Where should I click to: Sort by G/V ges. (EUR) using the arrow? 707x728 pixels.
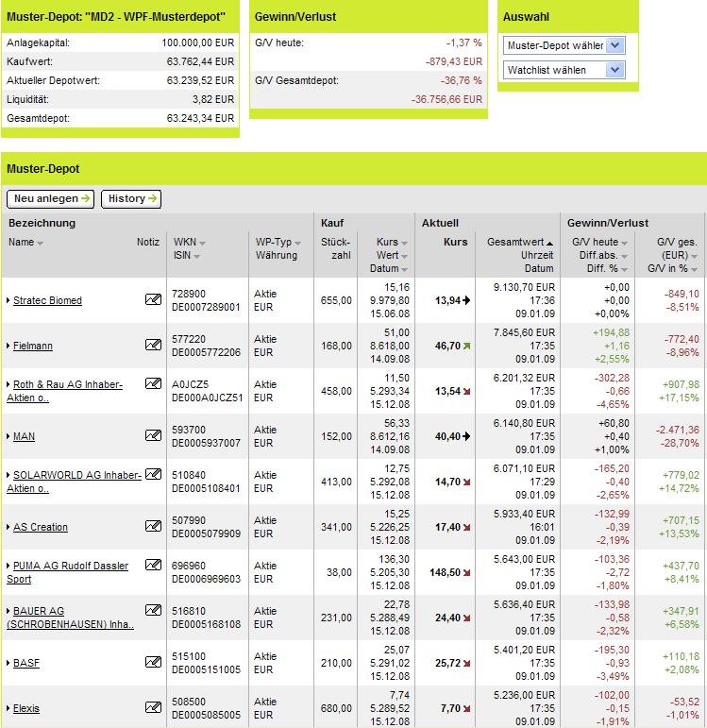pos(694,256)
